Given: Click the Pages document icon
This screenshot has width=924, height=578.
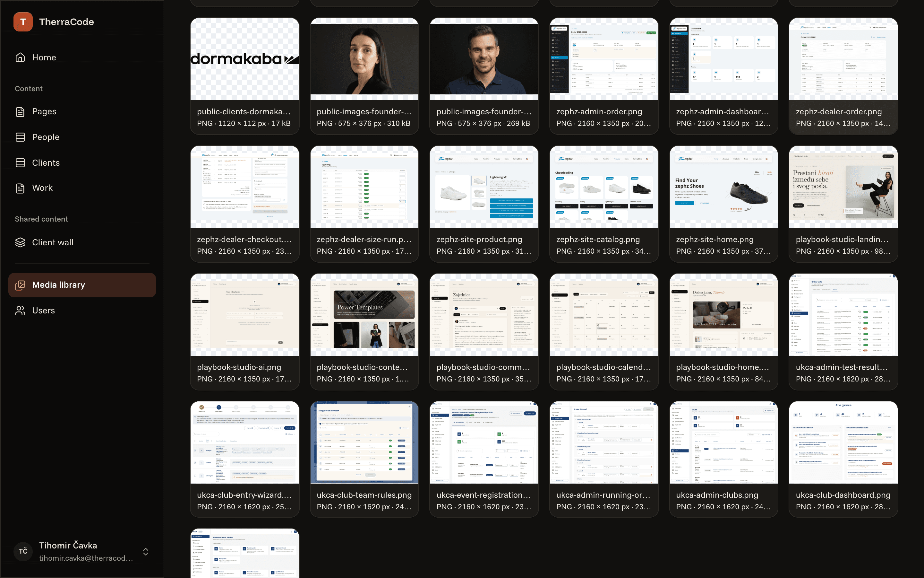Looking at the screenshot, I should (x=20, y=112).
